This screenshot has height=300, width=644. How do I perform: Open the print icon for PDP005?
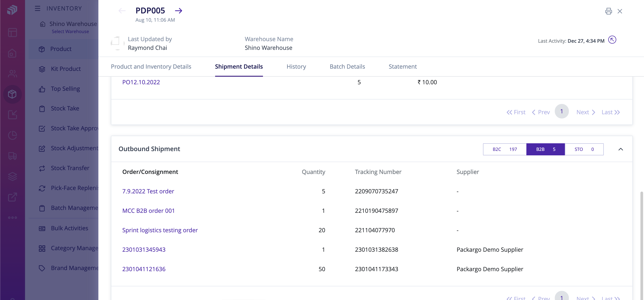608,11
